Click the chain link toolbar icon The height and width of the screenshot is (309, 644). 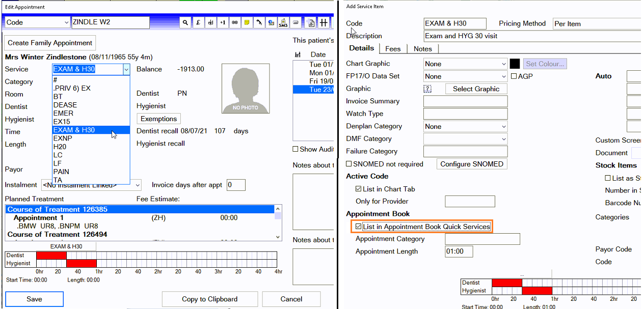234,22
